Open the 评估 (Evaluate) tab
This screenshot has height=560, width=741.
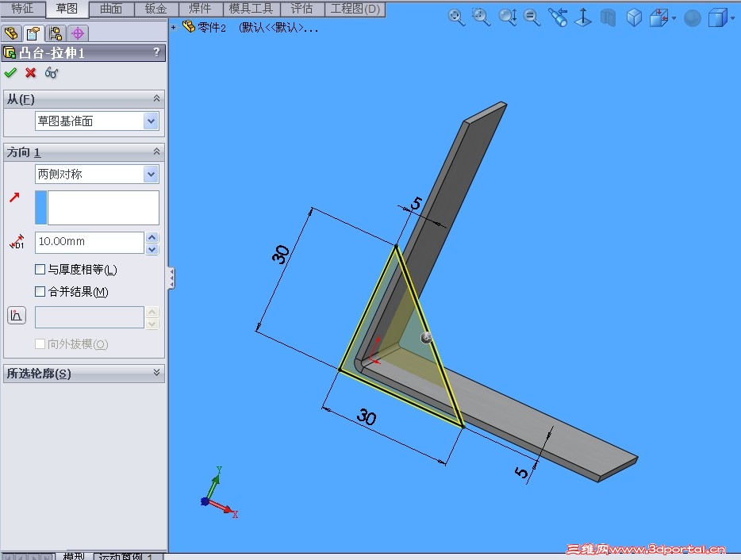302,9
